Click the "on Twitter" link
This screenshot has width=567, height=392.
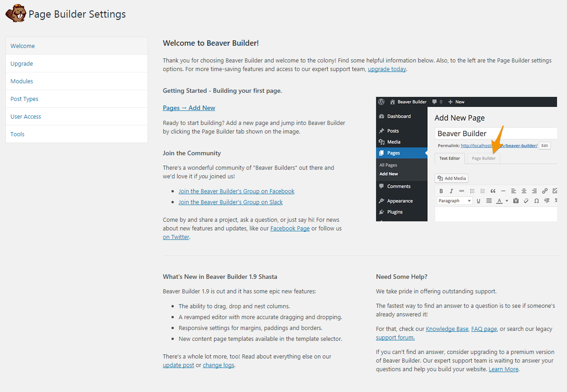[176, 237]
